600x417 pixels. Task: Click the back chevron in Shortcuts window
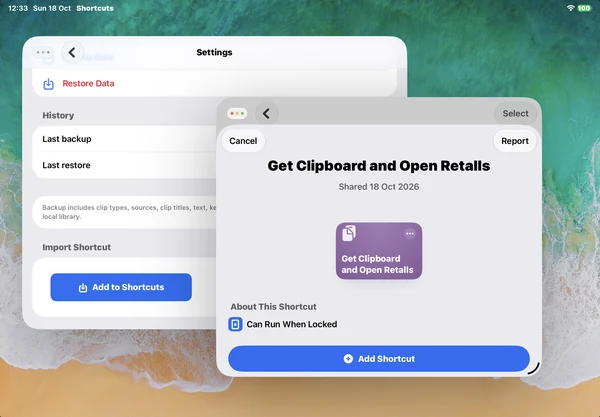click(267, 114)
